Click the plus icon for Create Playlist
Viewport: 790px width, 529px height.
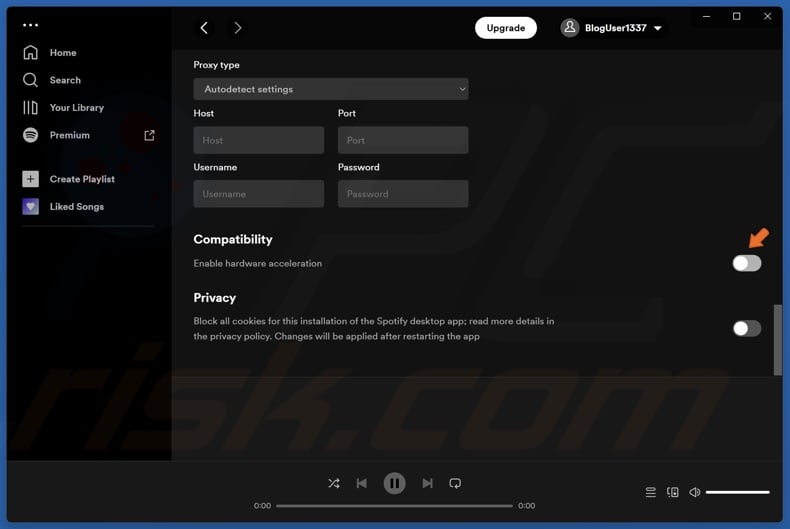click(30, 179)
